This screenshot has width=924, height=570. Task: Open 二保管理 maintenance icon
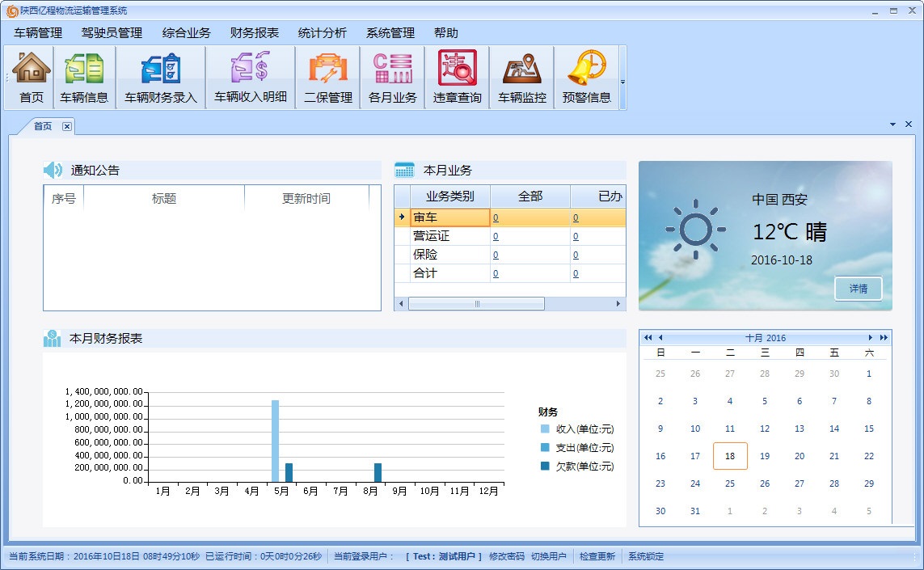(x=327, y=78)
